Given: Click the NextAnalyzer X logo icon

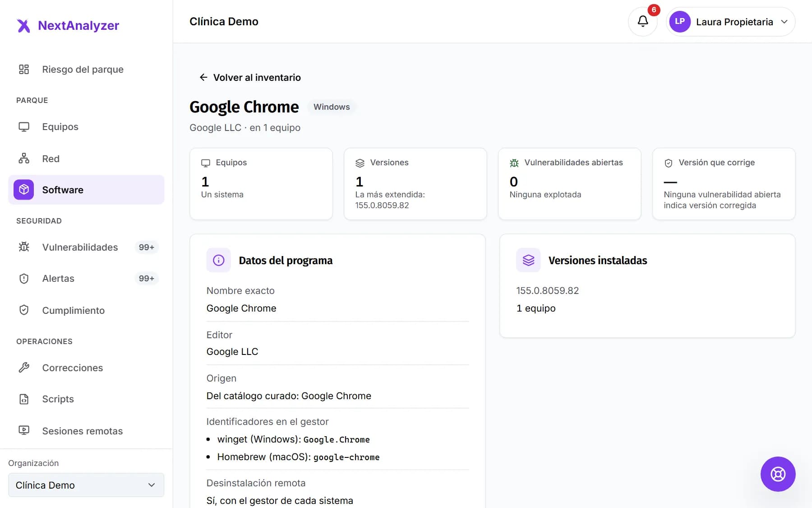Looking at the screenshot, I should [x=23, y=26].
